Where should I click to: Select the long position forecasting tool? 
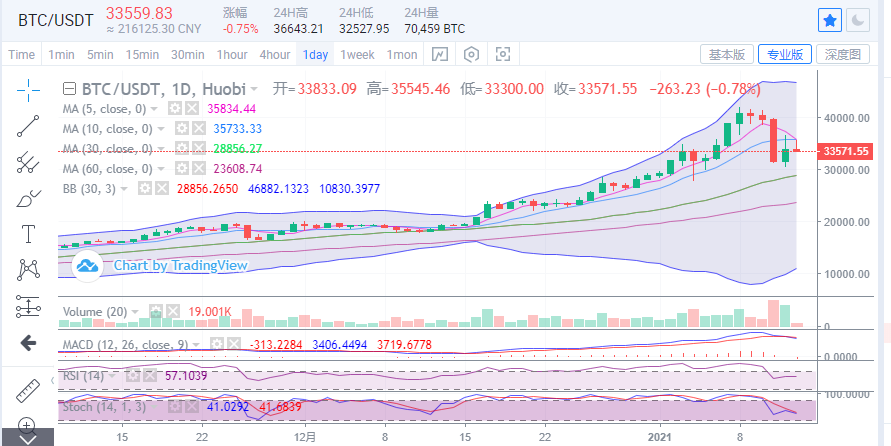tap(27, 306)
